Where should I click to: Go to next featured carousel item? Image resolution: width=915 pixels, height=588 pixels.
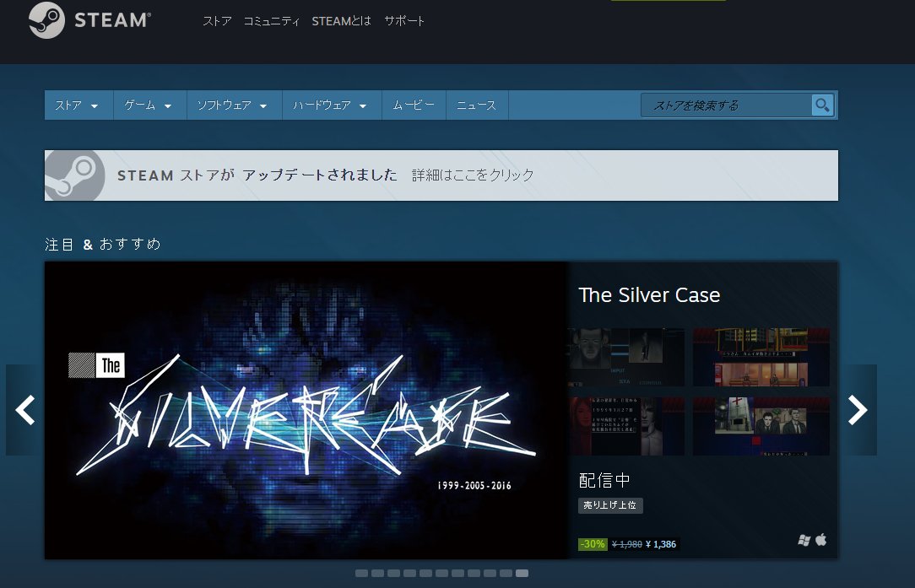point(858,409)
